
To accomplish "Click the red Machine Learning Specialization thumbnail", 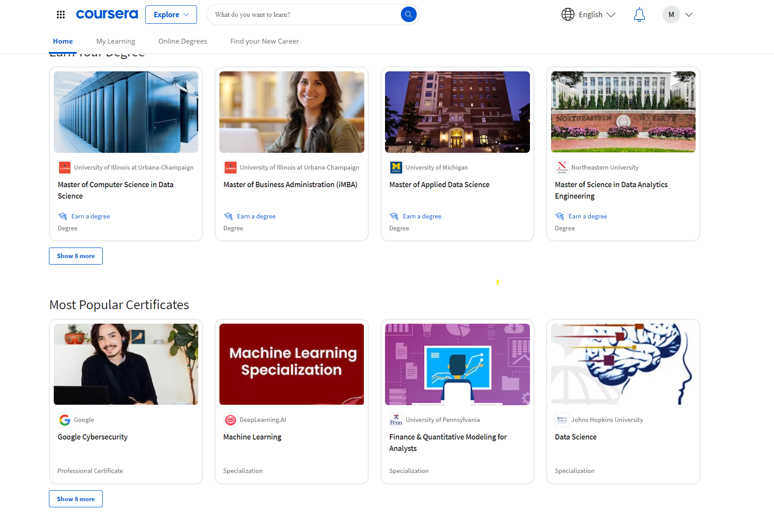I will [292, 364].
